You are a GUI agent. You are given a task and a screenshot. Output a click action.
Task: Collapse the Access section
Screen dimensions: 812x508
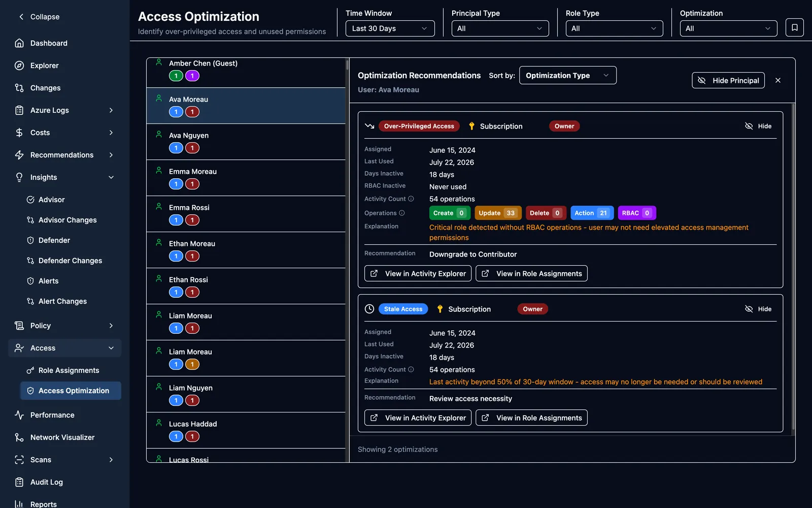65,348
